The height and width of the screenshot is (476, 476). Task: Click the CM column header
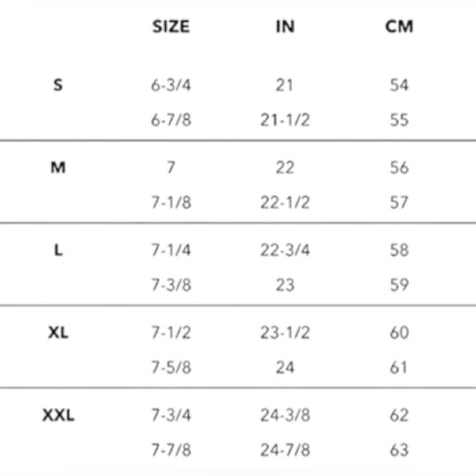click(x=399, y=27)
